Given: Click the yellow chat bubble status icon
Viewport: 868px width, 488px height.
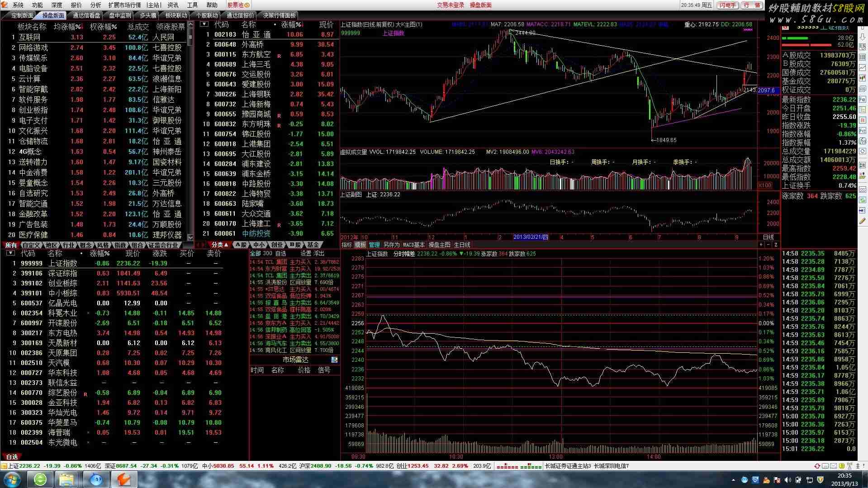Looking at the screenshot, I should (842, 466).
